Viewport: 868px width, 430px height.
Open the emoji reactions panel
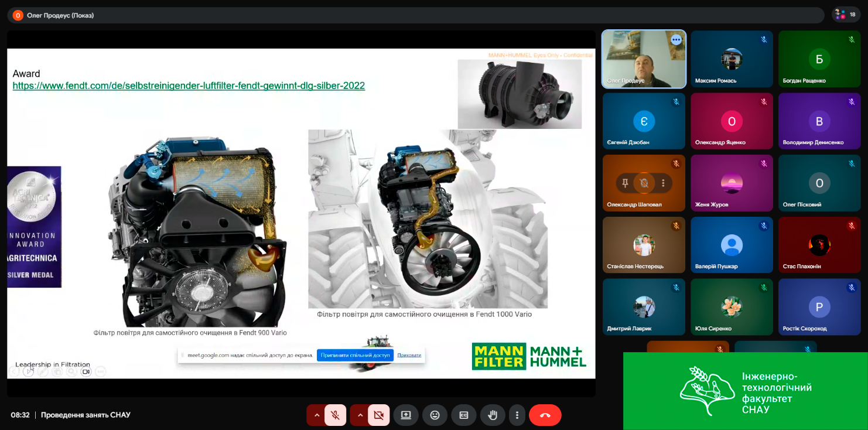(x=435, y=415)
